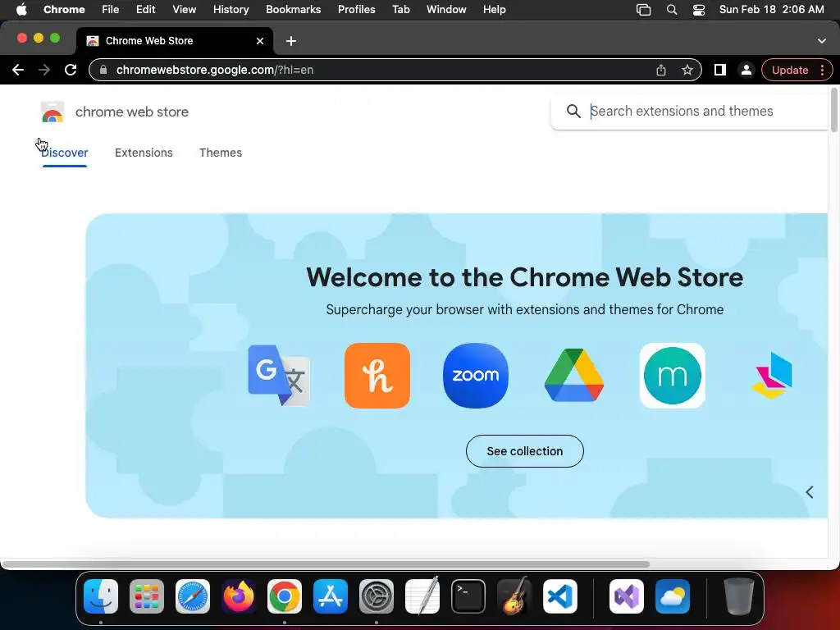This screenshot has width=840, height=630.
Task: Bookmark this tab with the star icon
Action: tap(687, 70)
